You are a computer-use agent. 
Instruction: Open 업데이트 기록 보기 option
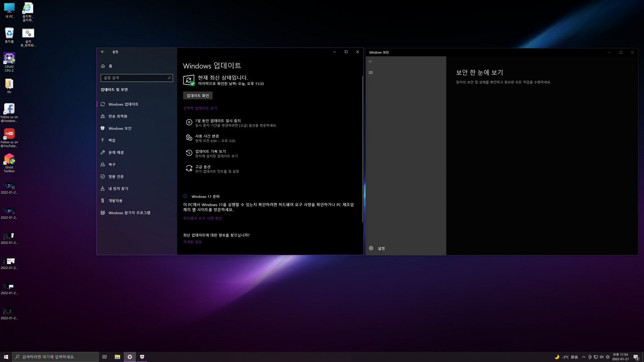pyautogui.click(x=212, y=154)
